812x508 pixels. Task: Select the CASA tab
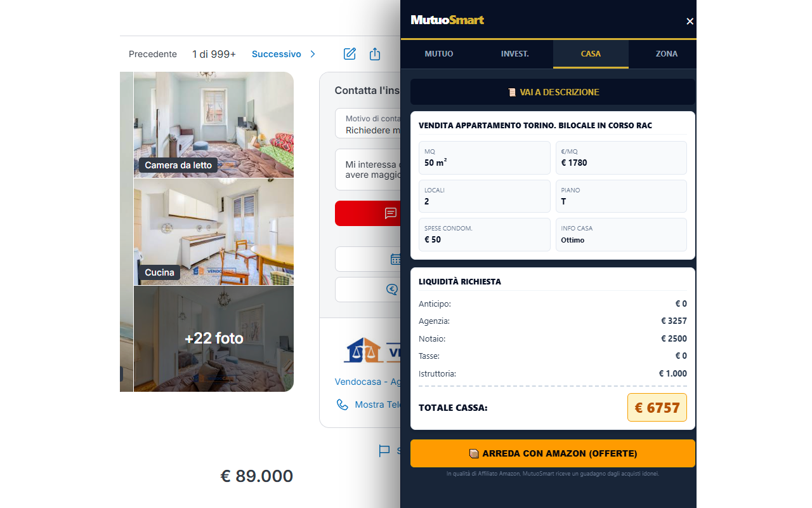(x=591, y=54)
